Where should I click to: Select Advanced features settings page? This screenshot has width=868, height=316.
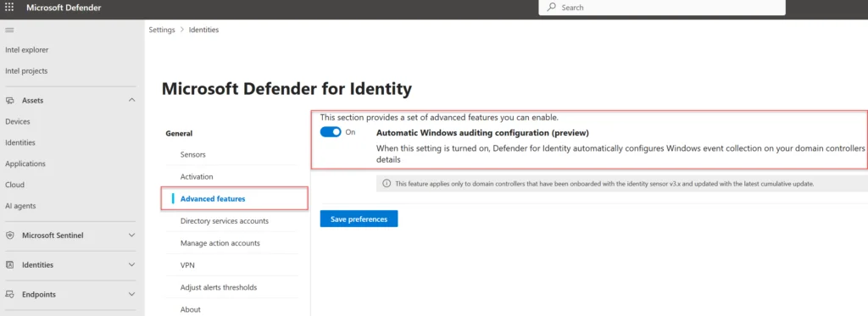[x=213, y=199]
